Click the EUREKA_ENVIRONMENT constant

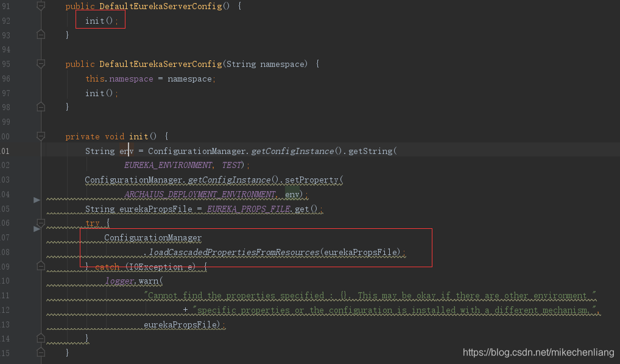[x=168, y=165]
